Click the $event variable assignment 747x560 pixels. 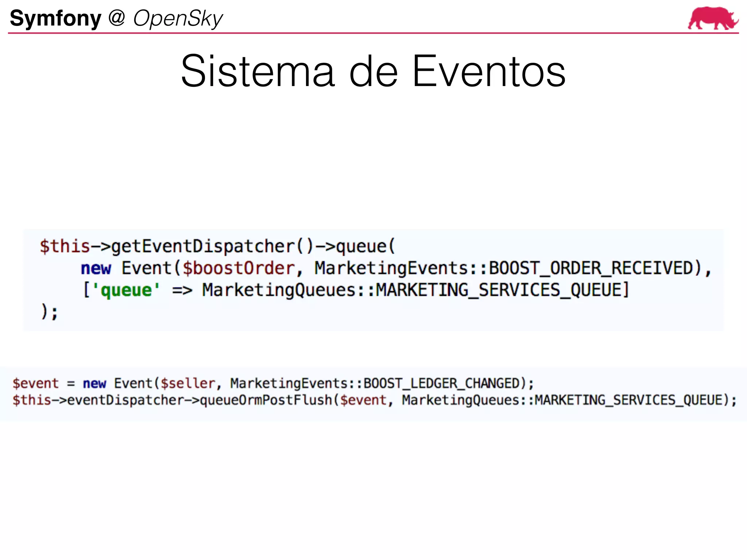point(35,384)
